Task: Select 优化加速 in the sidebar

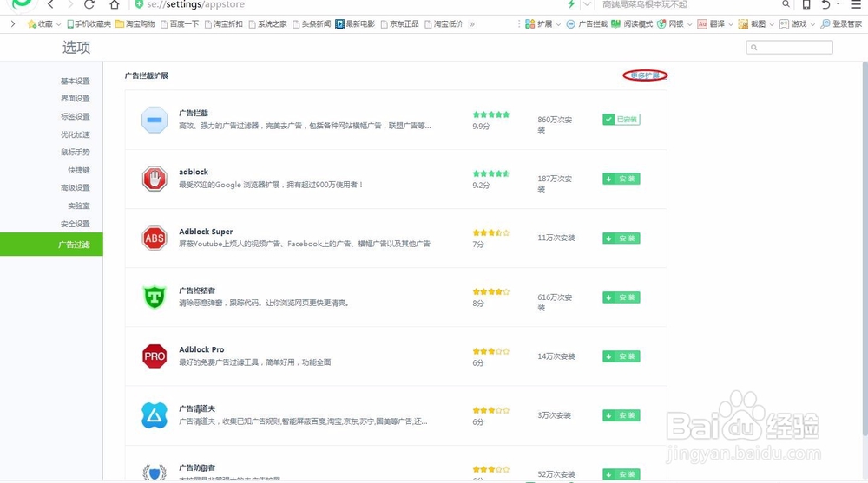Action: 76,134
